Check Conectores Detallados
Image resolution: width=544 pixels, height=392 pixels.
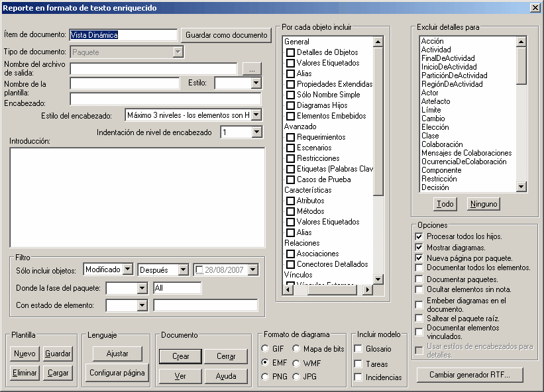[290, 264]
